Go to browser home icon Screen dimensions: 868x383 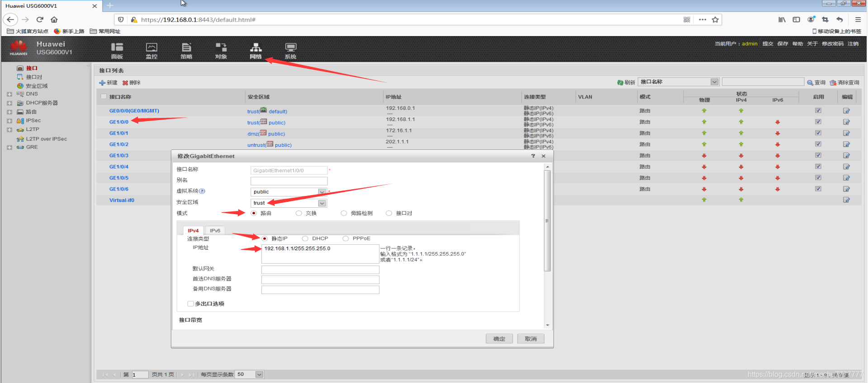[54, 19]
